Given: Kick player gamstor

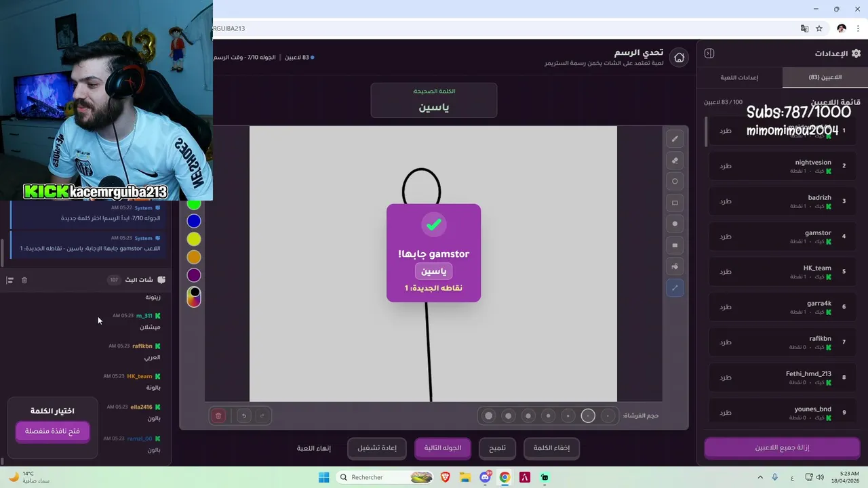Looking at the screenshot, I should [x=726, y=237].
